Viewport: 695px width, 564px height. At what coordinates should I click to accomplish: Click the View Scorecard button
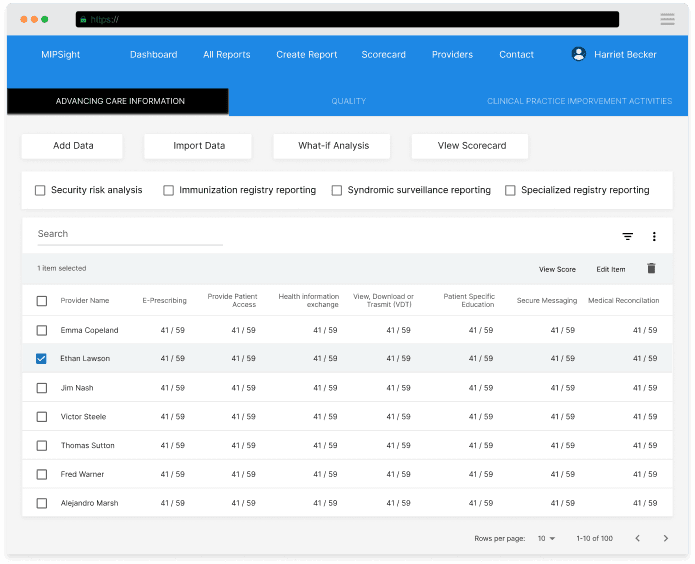(x=470, y=146)
